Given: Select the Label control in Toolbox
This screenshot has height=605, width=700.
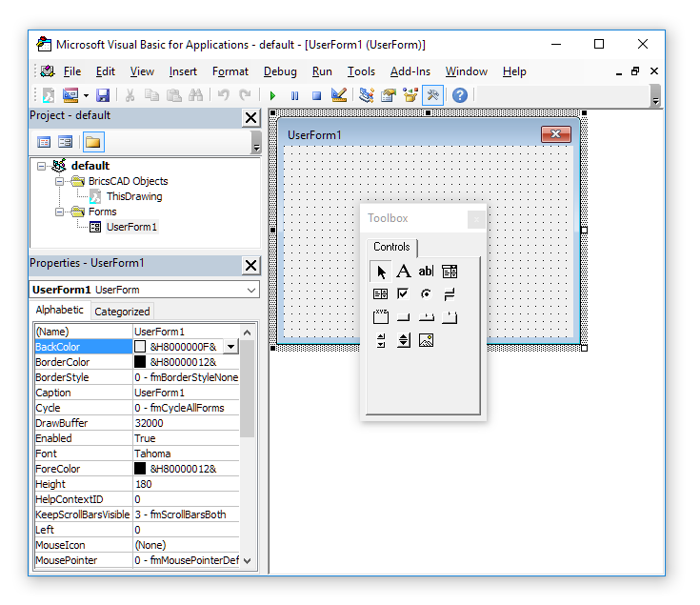Looking at the screenshot, I should coord(404,272).
